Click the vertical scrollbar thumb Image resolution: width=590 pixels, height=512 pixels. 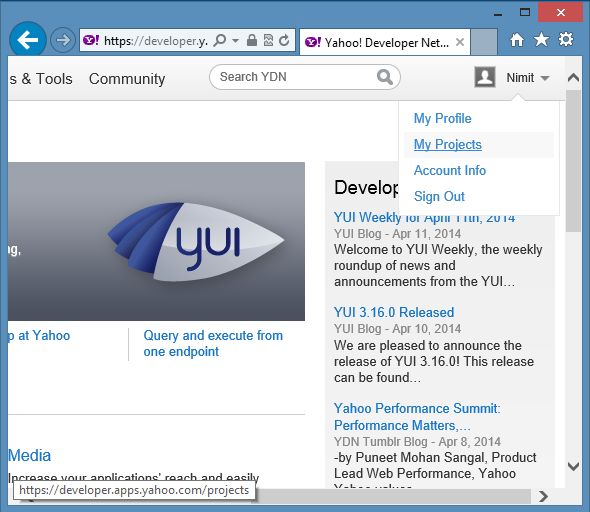click(573, 161)
